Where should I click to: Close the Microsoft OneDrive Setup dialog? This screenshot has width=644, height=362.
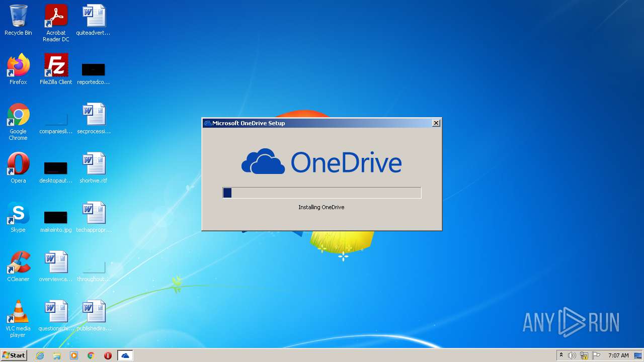point(436,123)
